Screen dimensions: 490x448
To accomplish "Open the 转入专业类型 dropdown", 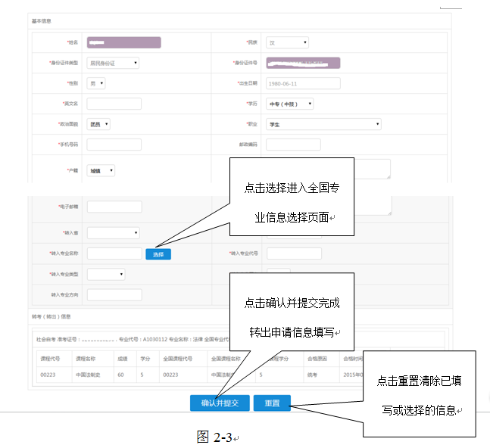I will click(x=106, y=274).
